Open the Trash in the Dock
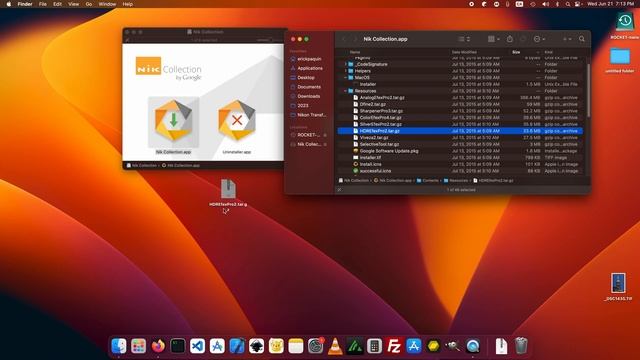 click(521, 346)
